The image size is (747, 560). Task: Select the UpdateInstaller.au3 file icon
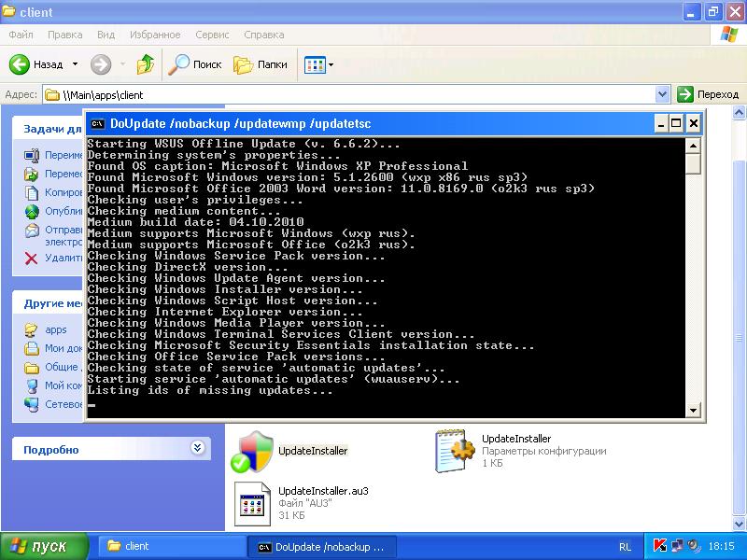252,504
